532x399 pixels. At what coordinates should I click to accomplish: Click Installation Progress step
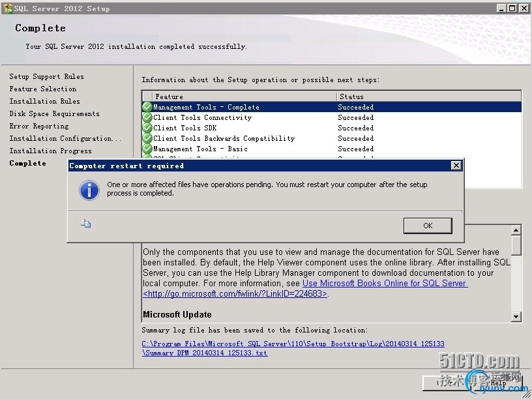[51, 151]
